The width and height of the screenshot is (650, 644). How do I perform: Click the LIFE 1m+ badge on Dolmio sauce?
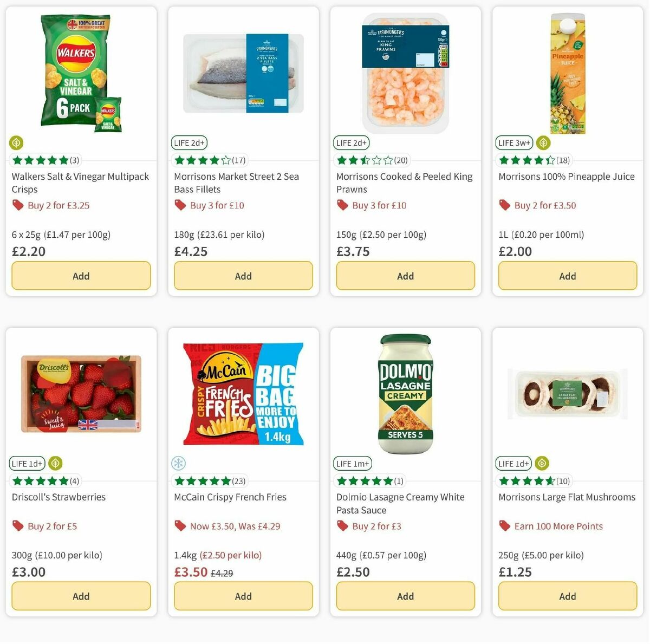[352, 463]
